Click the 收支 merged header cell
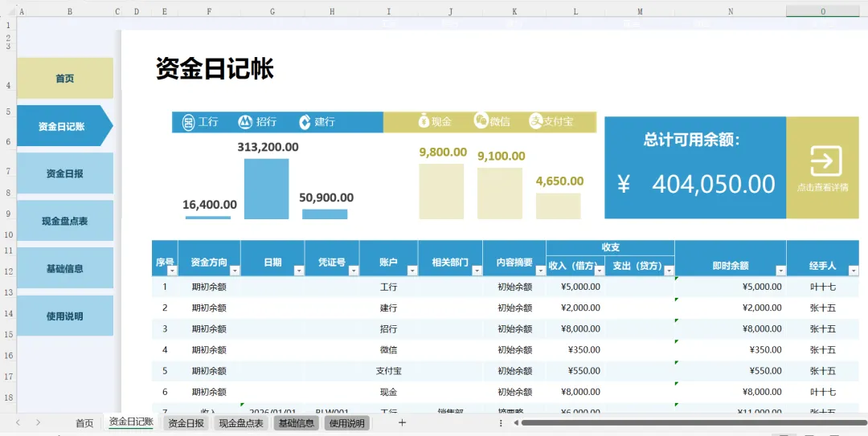The image size is (868, 436). pos(610,247)
